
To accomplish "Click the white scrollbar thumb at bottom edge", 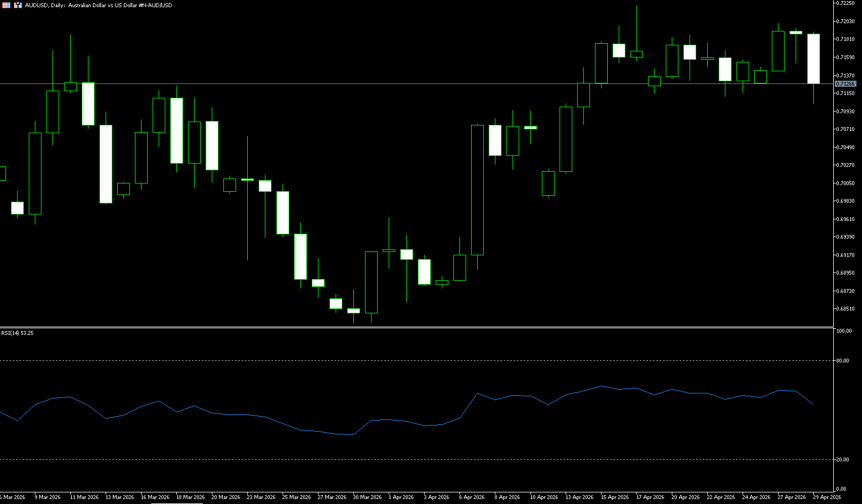I will click(x=176, y=503).
